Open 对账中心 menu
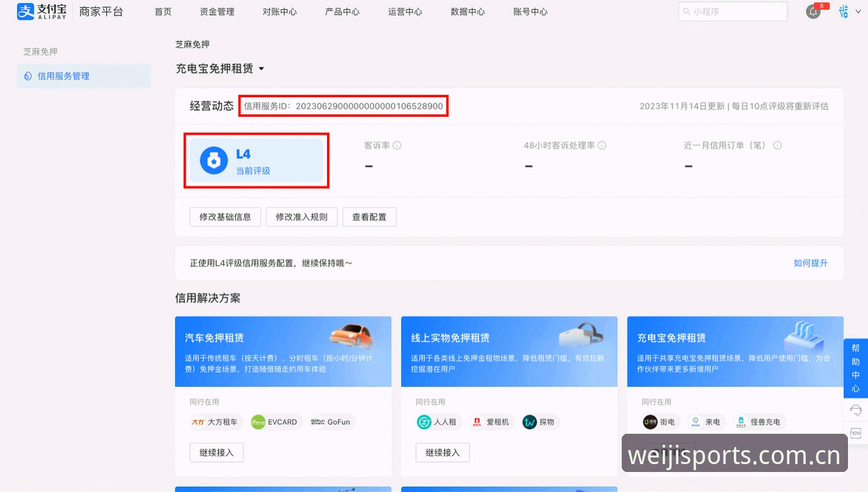Image resolution: width=868 pixels, height=492 pixels. 280,12
